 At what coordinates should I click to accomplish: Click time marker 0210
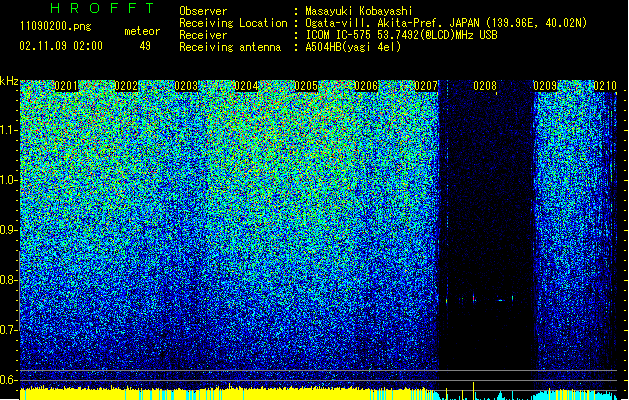coord(605,86)
